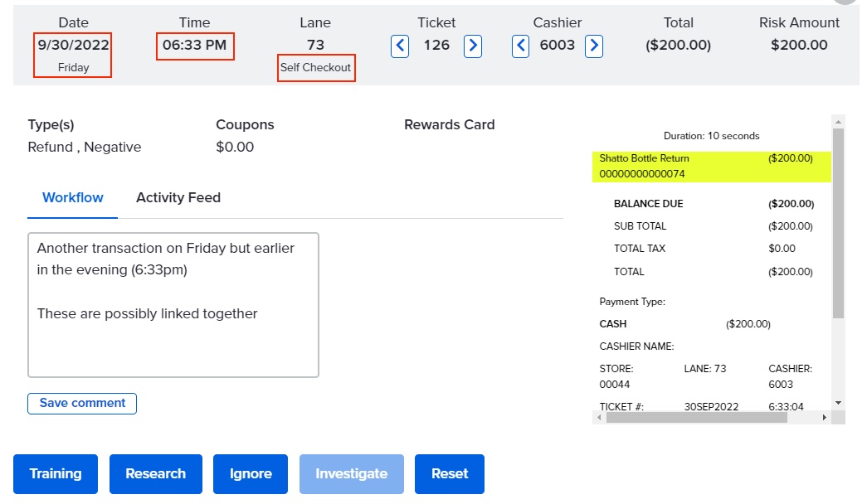The height and width of the screenshot is (504, 867).
Task: Reset the transaction status
Action: click(x=450, y=474)
